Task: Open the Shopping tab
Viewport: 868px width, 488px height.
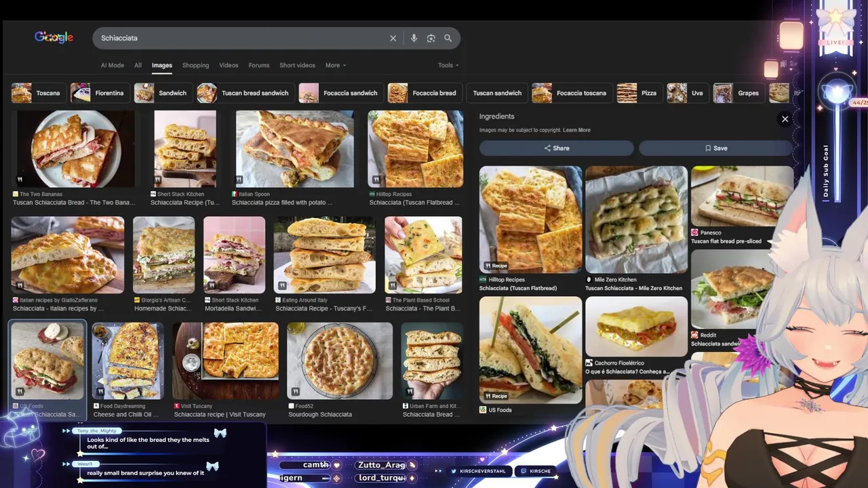Action: point(195,65)
